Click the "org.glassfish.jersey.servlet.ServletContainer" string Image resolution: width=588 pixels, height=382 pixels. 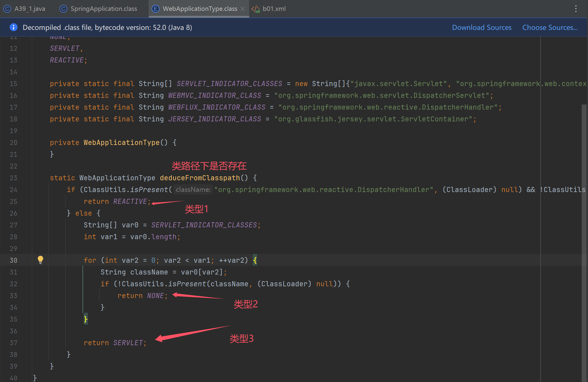373,119
